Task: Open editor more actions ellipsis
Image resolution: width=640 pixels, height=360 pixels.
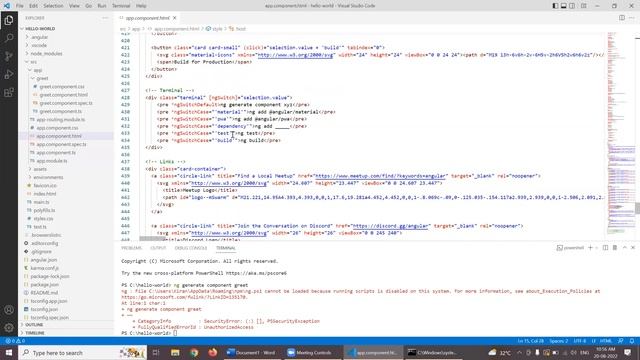Action: point(632,18)
